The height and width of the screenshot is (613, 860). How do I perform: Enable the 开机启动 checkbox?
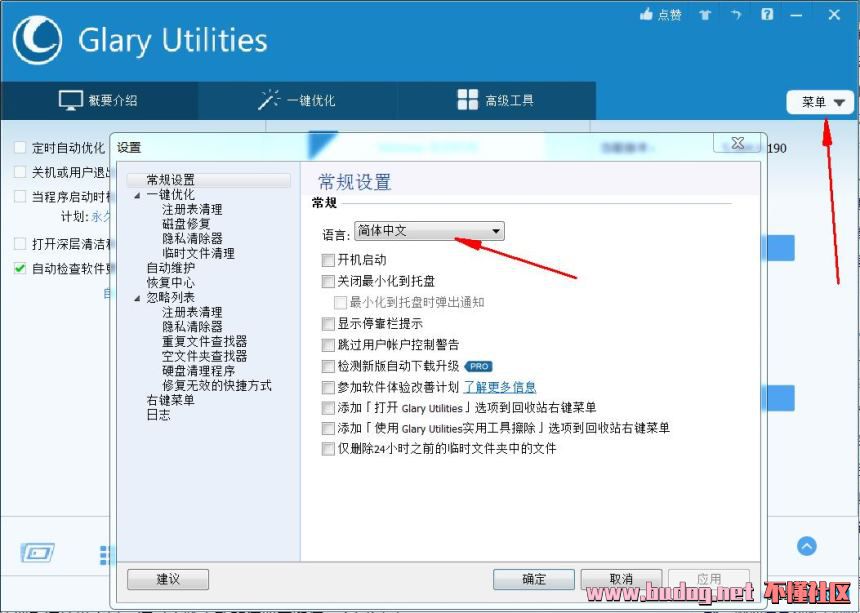(x=328, y=260)
